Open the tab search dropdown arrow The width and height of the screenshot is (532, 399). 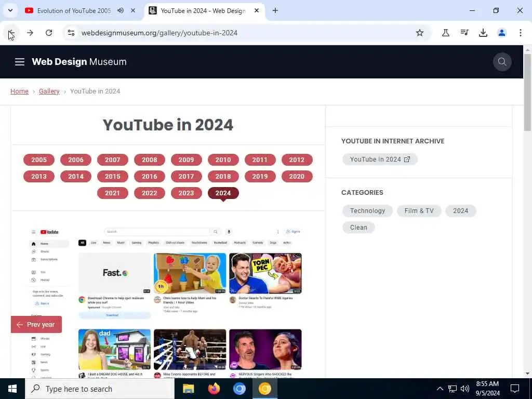pos(10,10)
